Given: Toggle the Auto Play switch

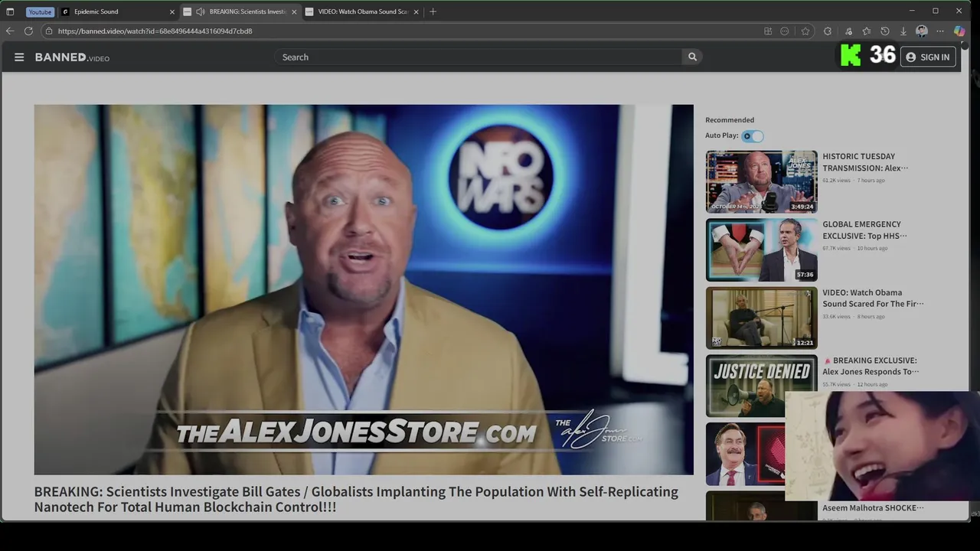Looking at the screenshot, I should pos(753,136).
